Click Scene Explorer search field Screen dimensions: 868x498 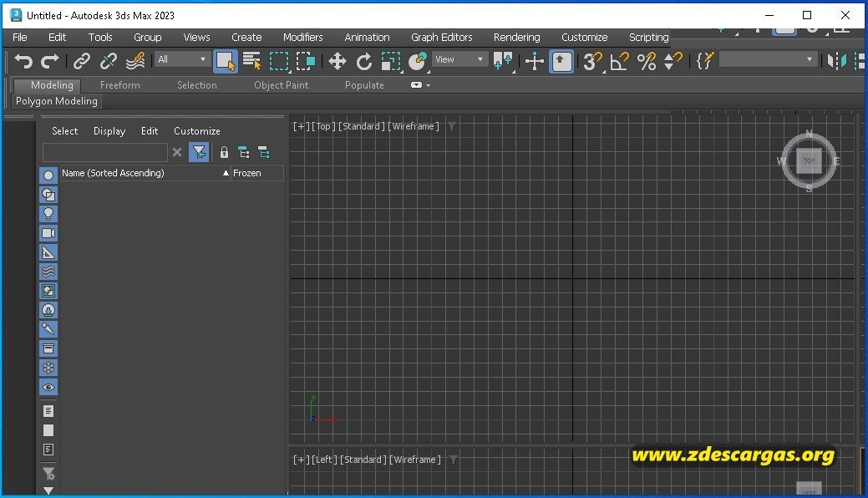pyautogui.click(x=105, y=152)
